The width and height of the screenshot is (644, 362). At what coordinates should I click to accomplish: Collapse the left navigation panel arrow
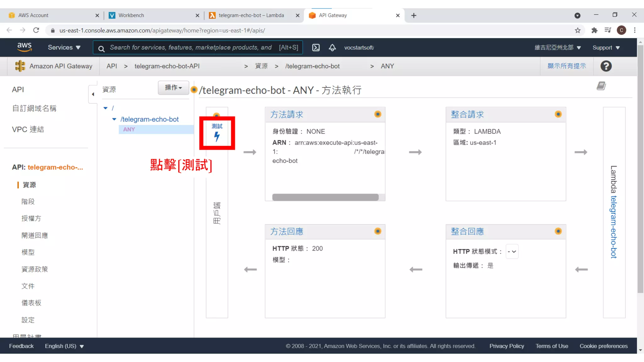[x=93, y=94]
